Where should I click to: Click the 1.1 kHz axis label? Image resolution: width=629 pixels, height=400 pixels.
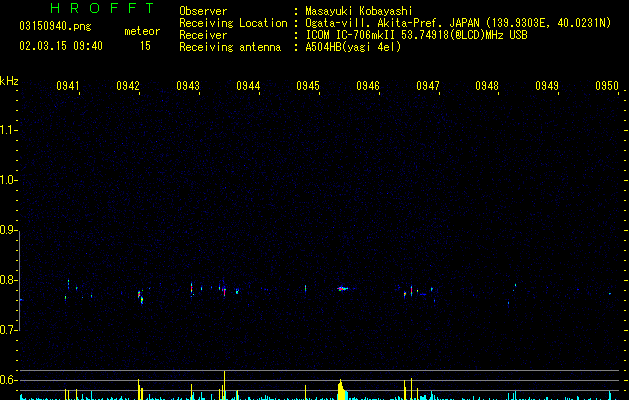point(8,130)
